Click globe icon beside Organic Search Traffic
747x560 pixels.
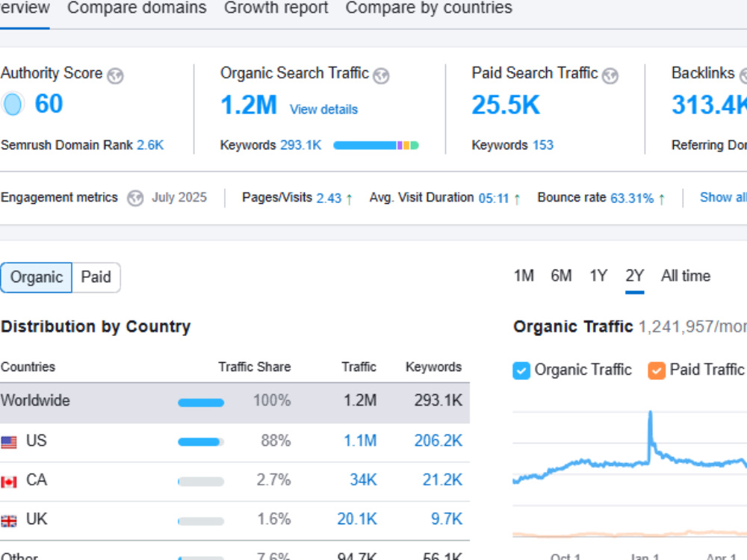pyautogui.click(x=381, y=75)
